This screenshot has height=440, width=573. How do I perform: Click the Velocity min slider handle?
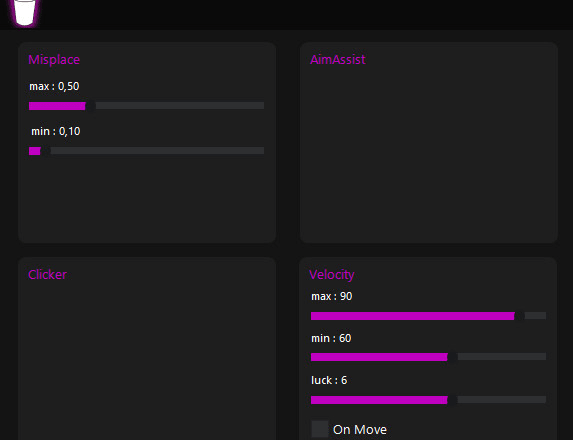pos(452,357)
